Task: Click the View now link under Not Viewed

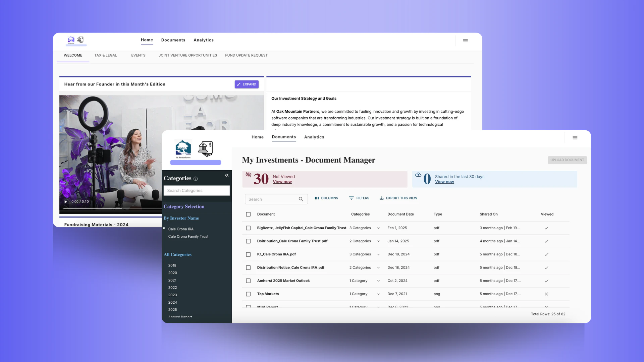Action: pyautogui.click(x=282, y=181)
